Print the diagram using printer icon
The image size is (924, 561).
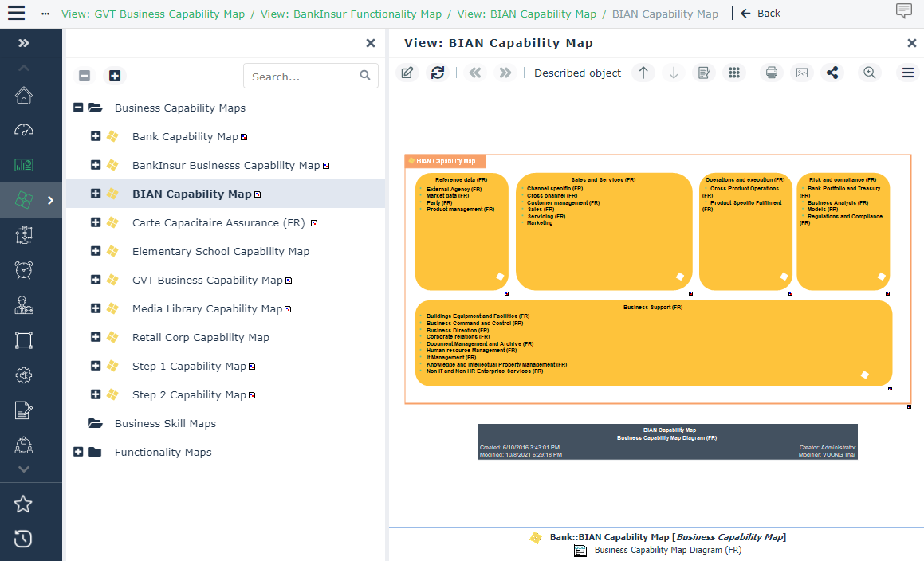click(771, 73)
